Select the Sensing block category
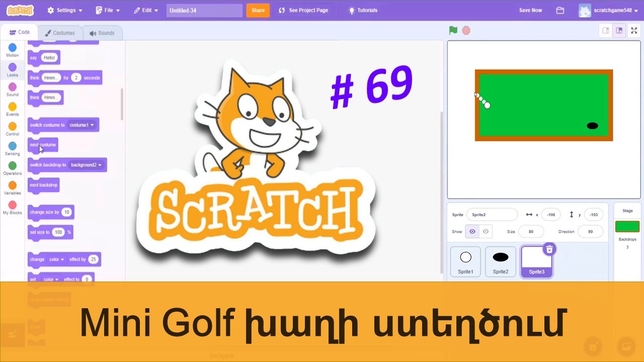This screenshot has height=362, width=644. pos(13,148)
